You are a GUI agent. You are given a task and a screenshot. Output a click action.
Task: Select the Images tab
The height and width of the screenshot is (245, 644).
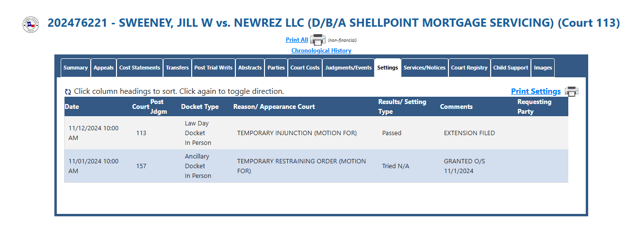pyautogui.click(x=543, y=68)
